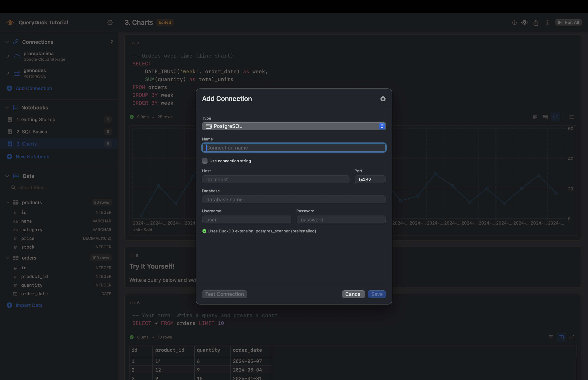
Task: Share the notebook using the export icon
Action: click(x=536, y=22)
